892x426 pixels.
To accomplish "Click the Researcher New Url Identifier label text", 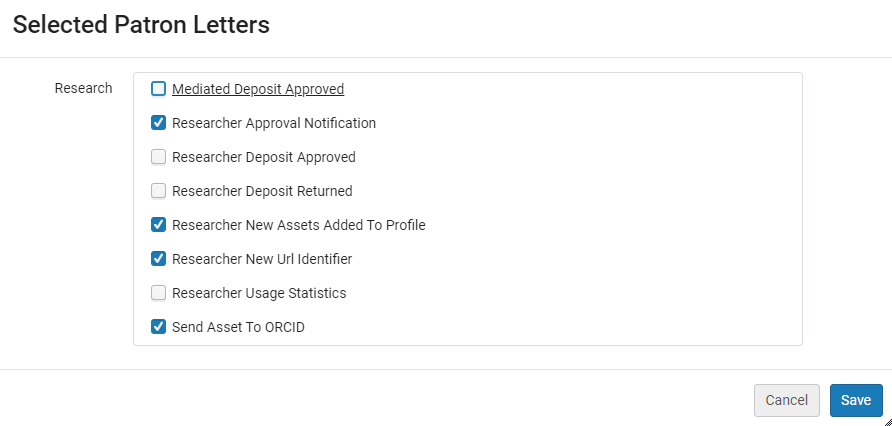I will coord(262,259).
